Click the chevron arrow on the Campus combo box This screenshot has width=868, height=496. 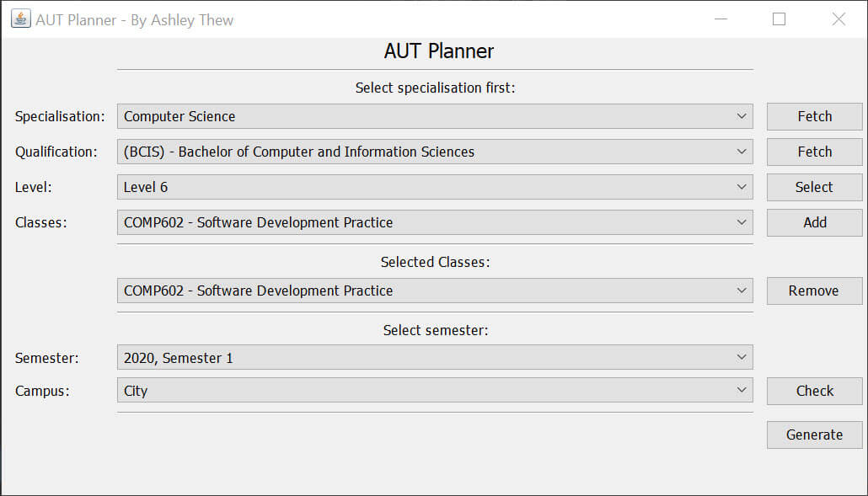(742, 390)
